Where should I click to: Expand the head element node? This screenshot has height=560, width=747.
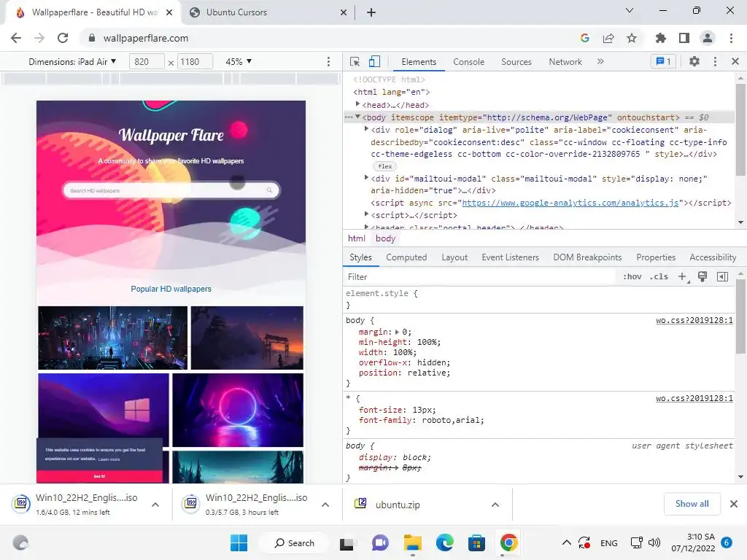357,104
